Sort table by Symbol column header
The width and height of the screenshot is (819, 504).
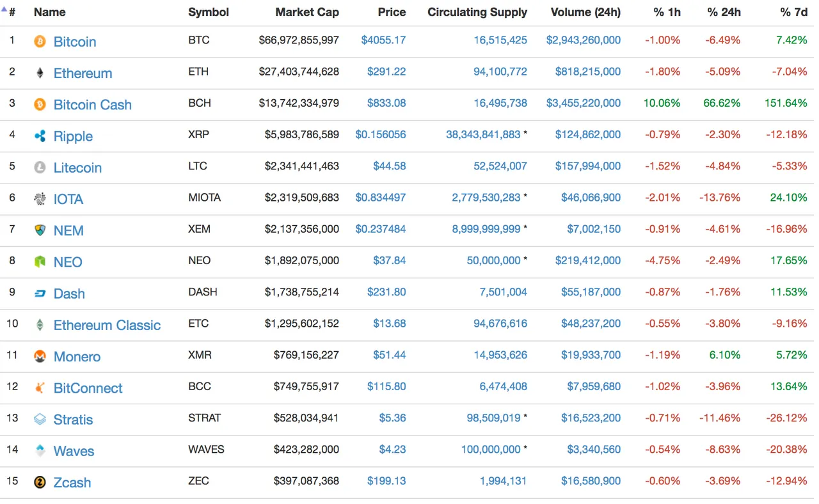[x=208, y=12]
